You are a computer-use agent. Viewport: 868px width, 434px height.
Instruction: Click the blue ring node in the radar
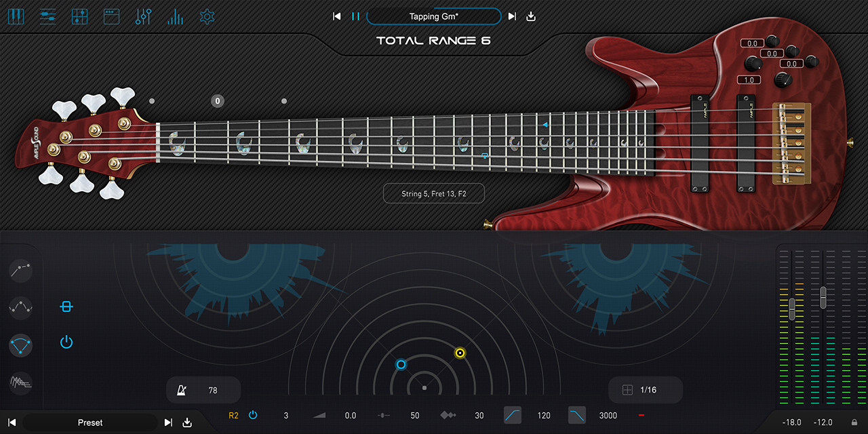401,365
